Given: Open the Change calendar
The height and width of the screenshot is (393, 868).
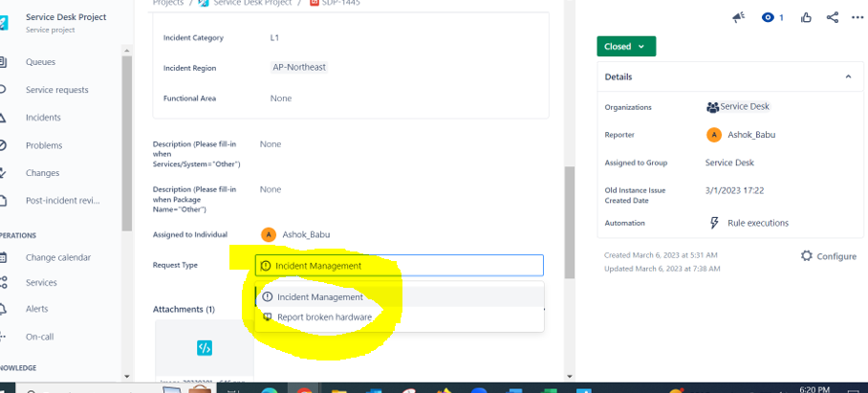Looking at the screenshot, I should [58, 257].
